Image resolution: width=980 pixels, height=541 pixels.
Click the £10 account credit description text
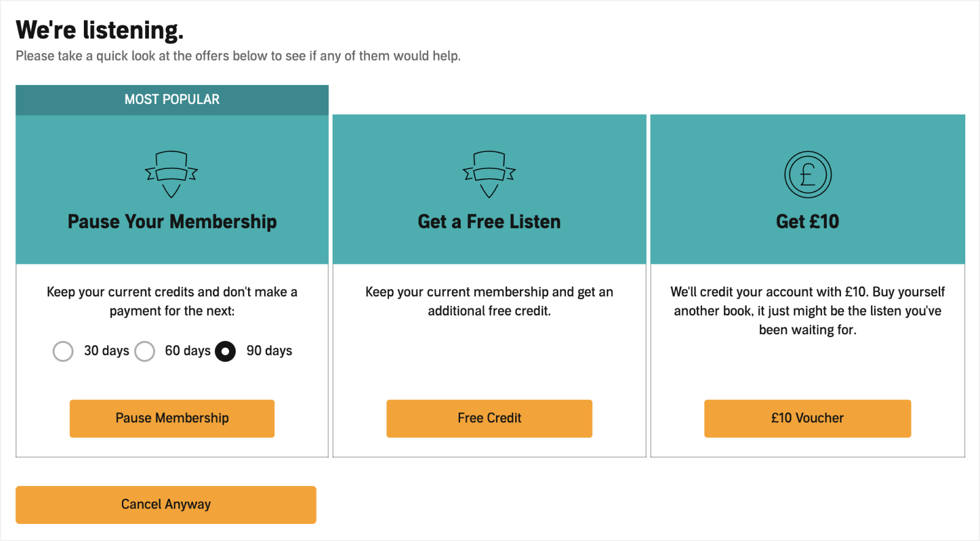(807, 311)
